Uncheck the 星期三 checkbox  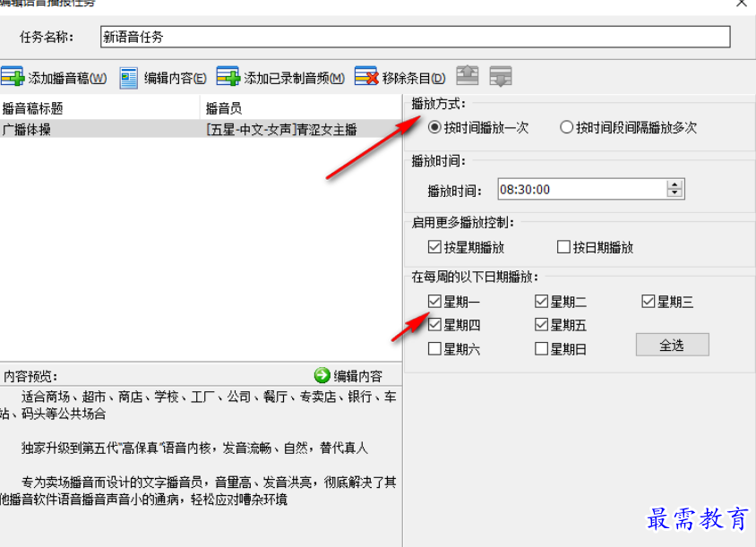tap(648, 302)
